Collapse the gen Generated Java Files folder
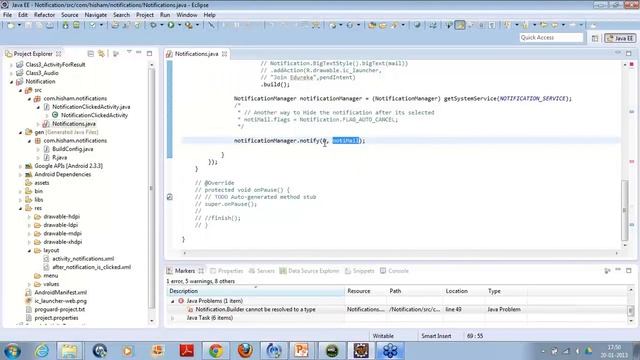The height and width of the screenshot is (360, 640). [20, 133]
